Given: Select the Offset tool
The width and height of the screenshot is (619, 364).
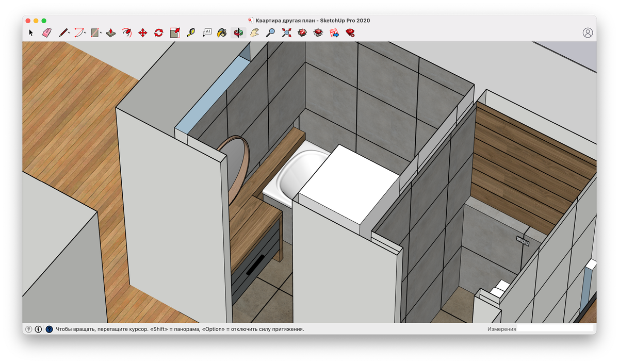Looking at the screenshot, I should [126, 32].
